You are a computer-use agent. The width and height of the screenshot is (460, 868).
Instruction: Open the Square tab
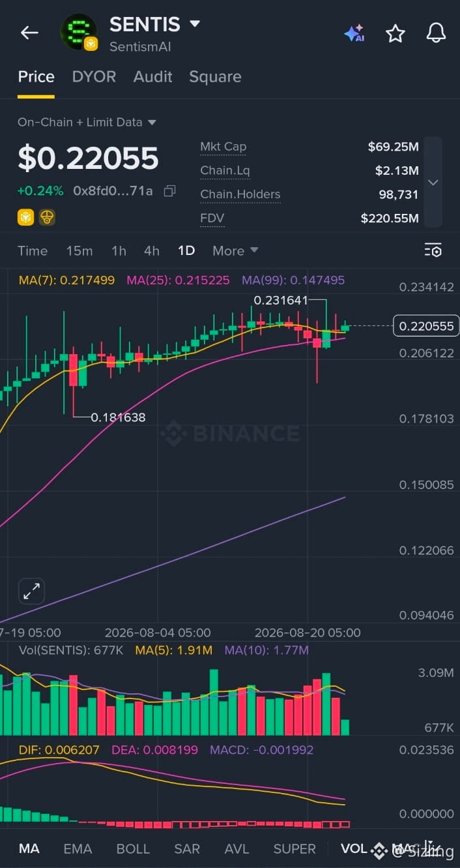215,76
